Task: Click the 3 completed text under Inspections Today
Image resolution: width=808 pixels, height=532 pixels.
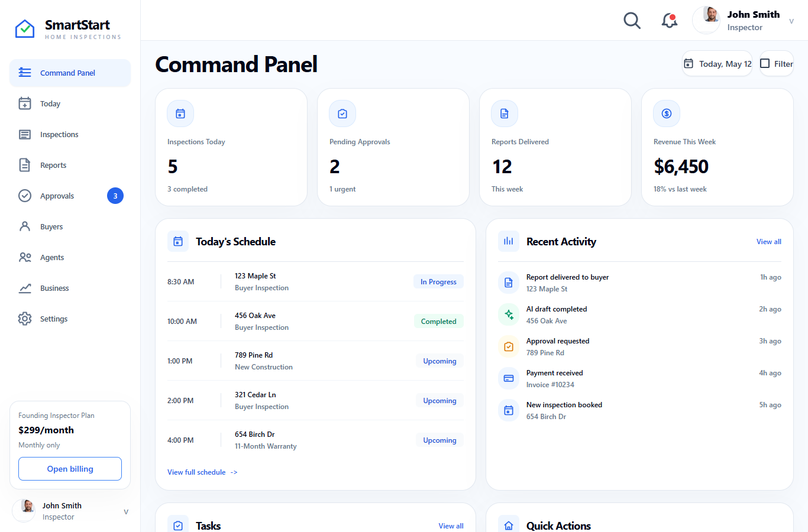Action: coord(188,189)
